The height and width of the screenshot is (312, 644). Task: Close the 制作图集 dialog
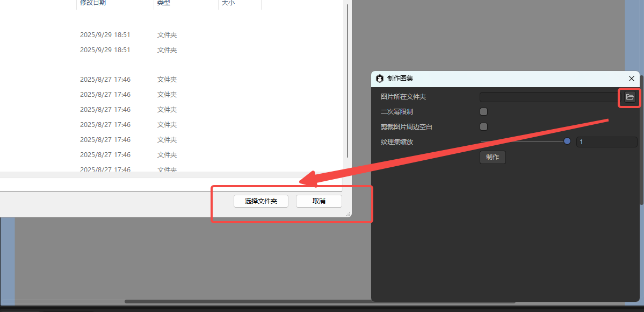[632, 79]
